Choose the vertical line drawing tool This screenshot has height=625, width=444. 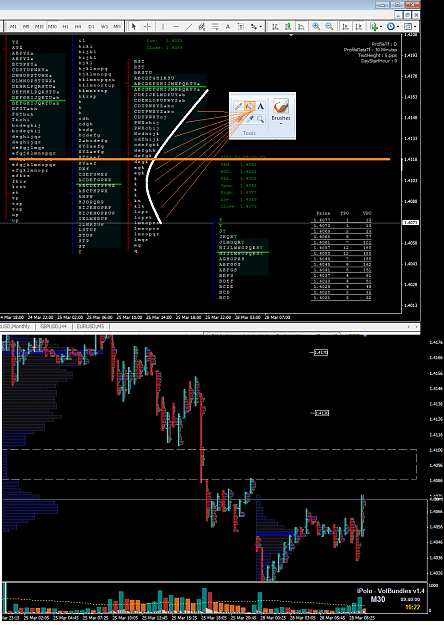(x=163, y=26)
